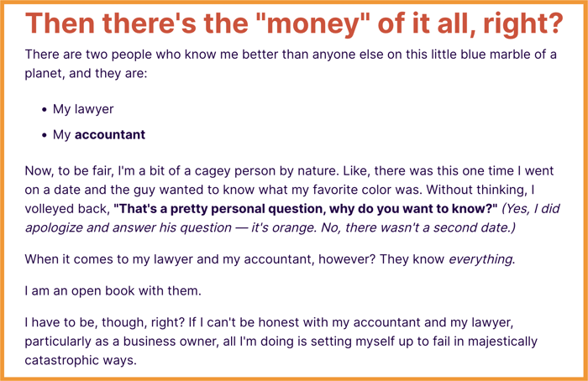Click the "My lawyer" bullet item
This screenshot has height=381, width=588.
tap(83, 109)
